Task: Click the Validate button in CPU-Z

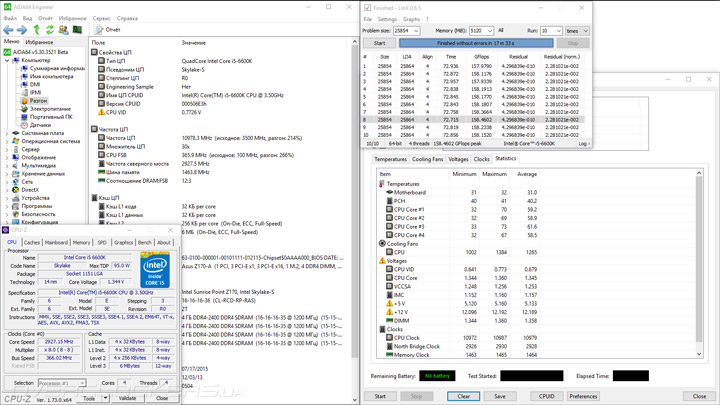Action: tap(127, 398)
